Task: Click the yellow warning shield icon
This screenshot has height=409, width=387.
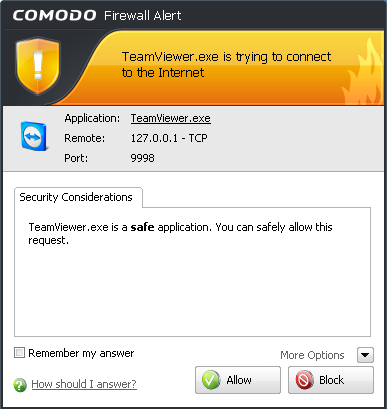Action: click(38, 66)
